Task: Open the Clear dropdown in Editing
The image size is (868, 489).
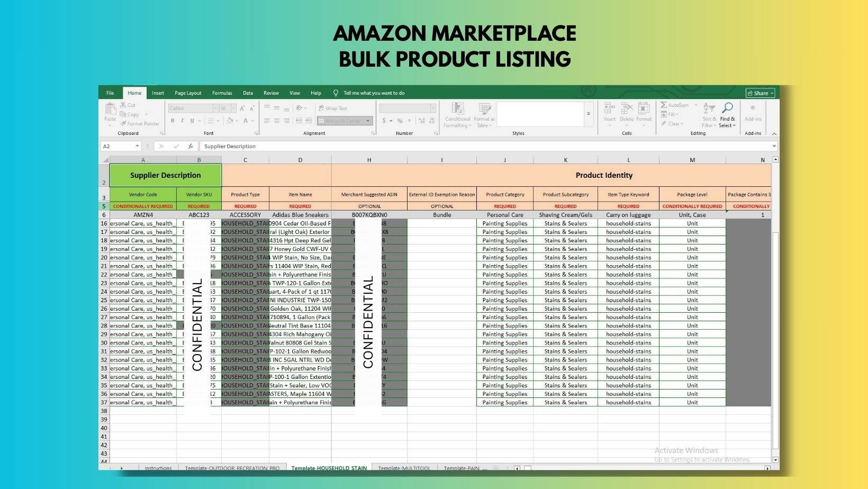Action: 672,124
